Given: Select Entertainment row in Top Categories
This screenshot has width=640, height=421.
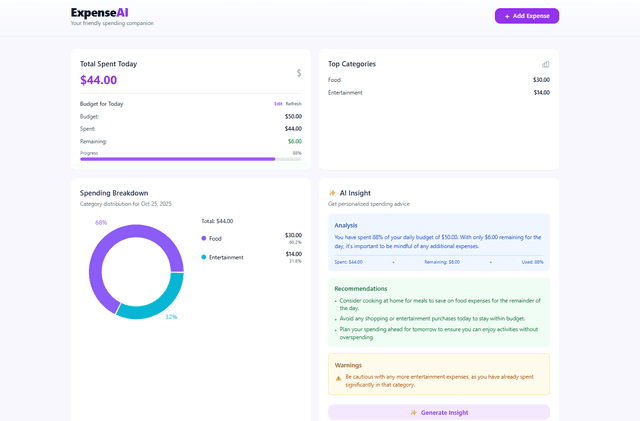Looking at the screenshot, I should [438, 92].
